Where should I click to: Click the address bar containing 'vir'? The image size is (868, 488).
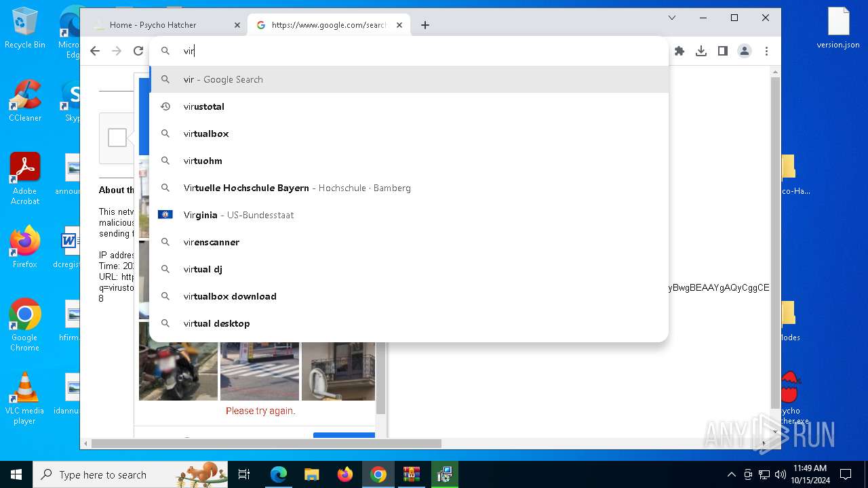tap(409, 51)
